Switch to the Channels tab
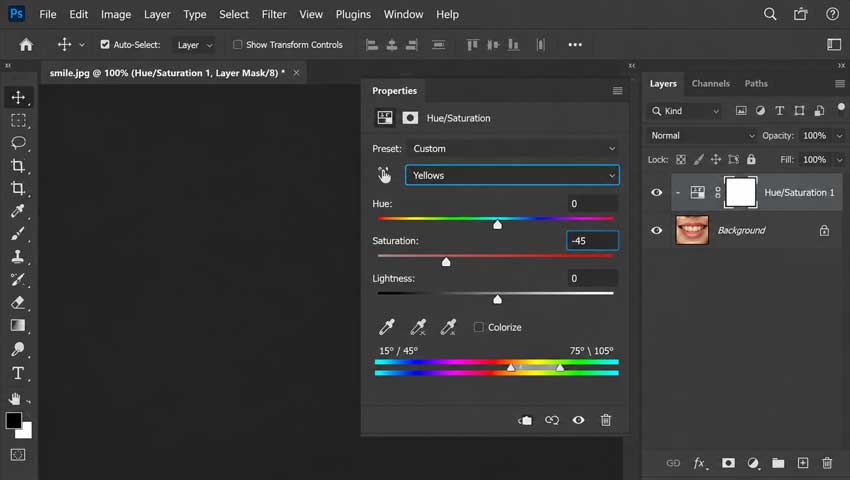Image resolution: width=850 pixels, height=480 pixels. (x=710, y=84)
